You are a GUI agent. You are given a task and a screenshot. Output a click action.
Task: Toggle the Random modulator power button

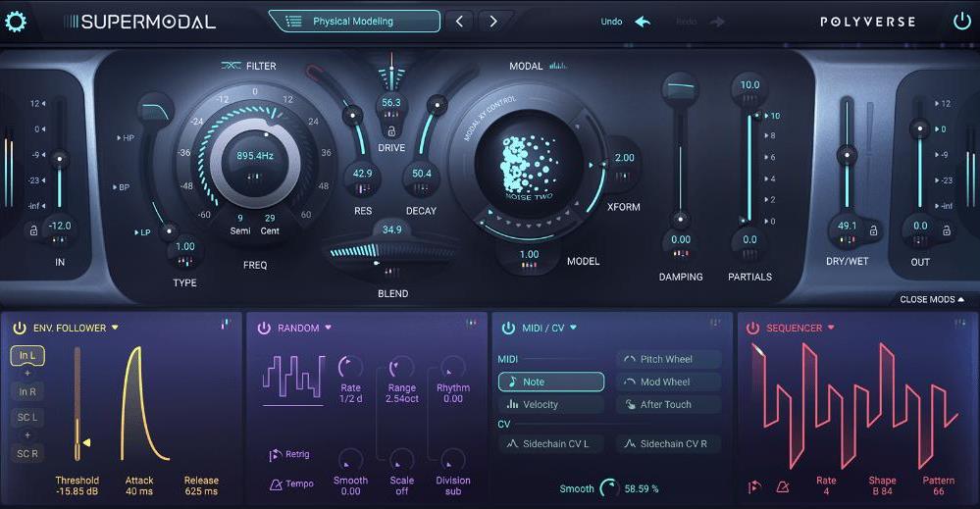tap(264, 328)
